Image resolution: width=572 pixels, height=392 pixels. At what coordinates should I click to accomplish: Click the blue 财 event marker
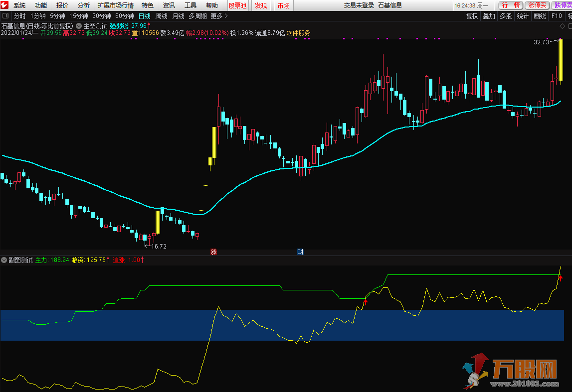pyautogui.click(x=300, y=252)
